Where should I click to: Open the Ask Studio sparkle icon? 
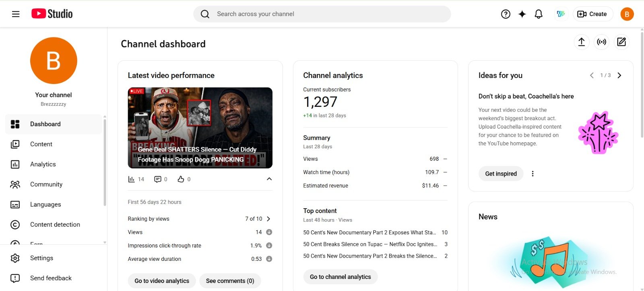coord(522,14)
